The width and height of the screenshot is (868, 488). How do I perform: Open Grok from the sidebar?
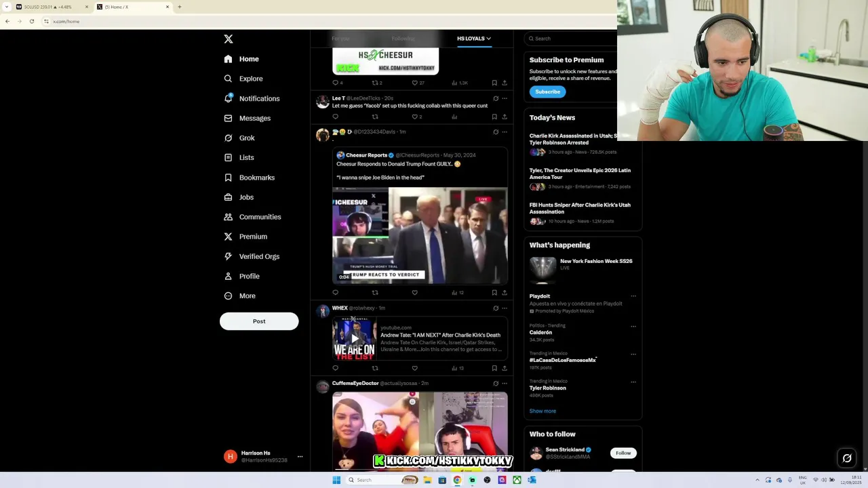[239, 138]
